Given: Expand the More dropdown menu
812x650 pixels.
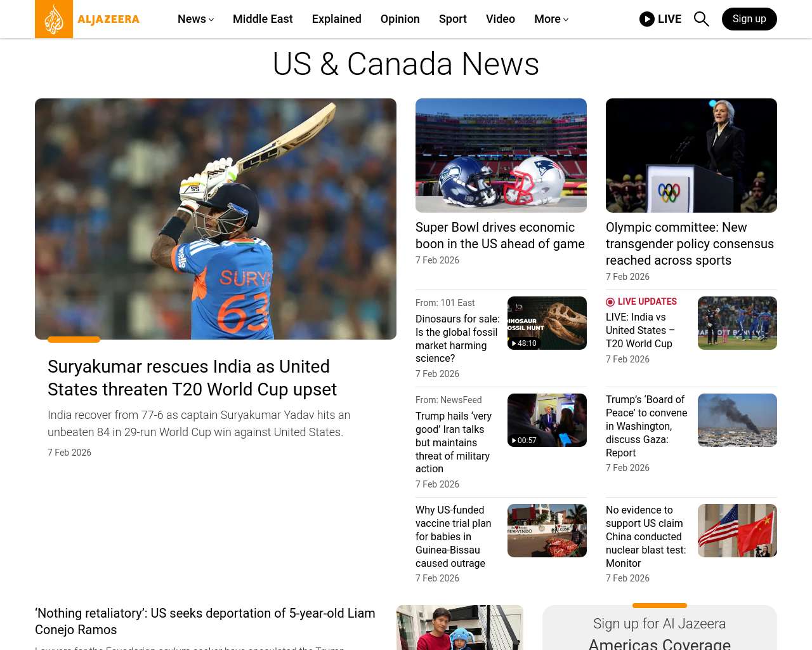Looking at the screenshot, I should (x=551, y=19).
